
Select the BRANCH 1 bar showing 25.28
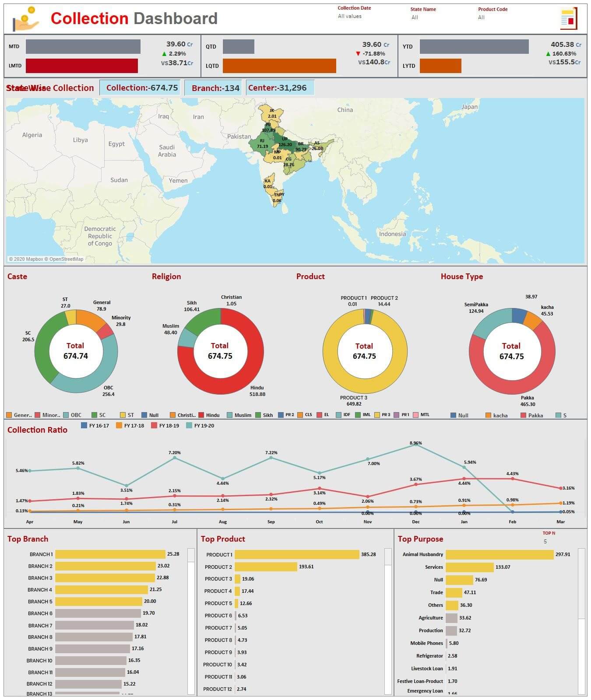click(110, 554)
